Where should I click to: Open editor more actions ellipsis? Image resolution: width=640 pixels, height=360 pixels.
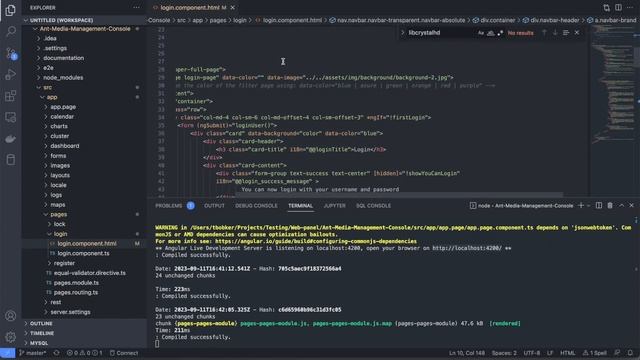(x=630, y=7)
